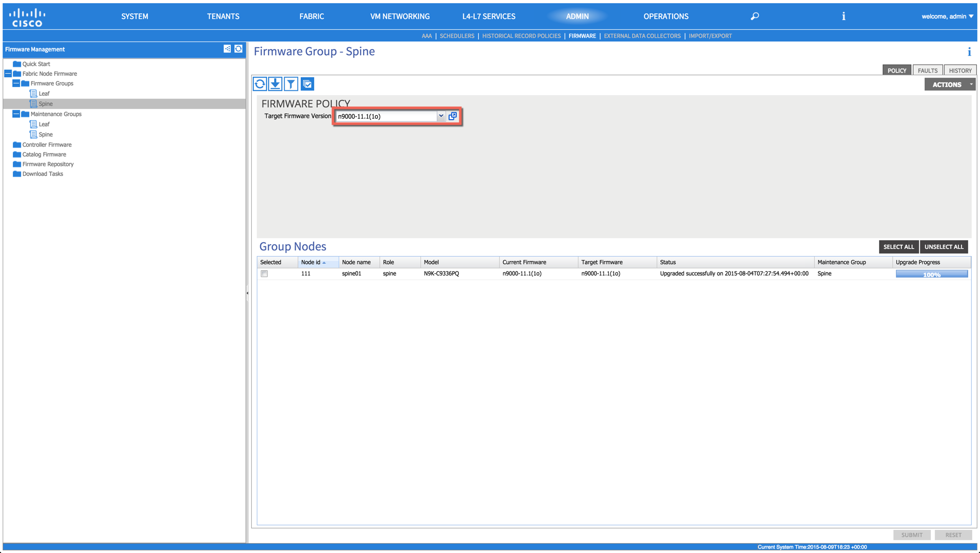Click the Catalog Firmware folder icon

point(17,154)
